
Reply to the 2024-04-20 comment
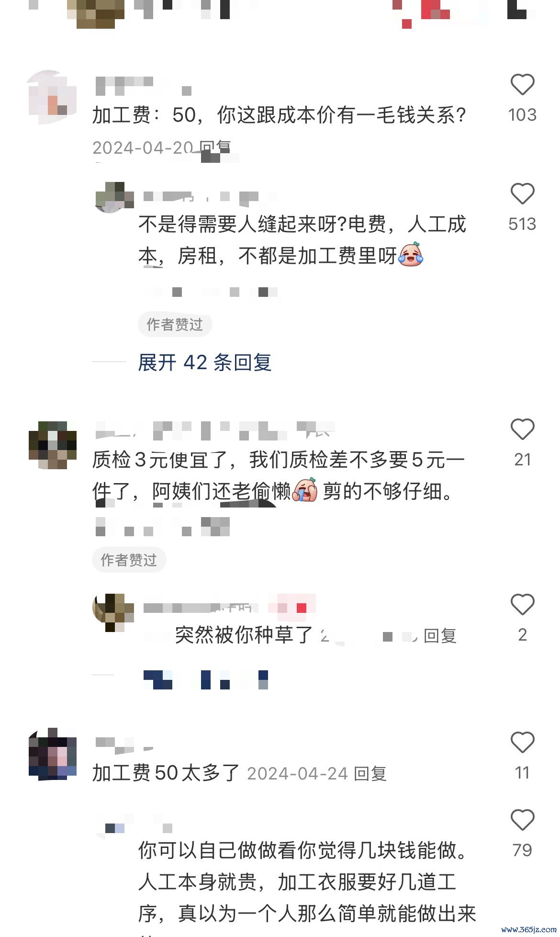pyautogui.click(x=215, y=147)
